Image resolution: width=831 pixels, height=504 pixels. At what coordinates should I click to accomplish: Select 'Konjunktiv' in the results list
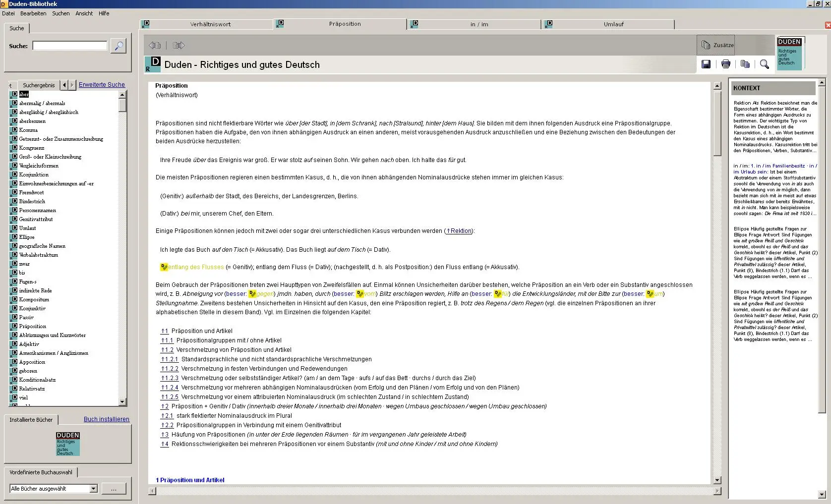tap(32, 308)
